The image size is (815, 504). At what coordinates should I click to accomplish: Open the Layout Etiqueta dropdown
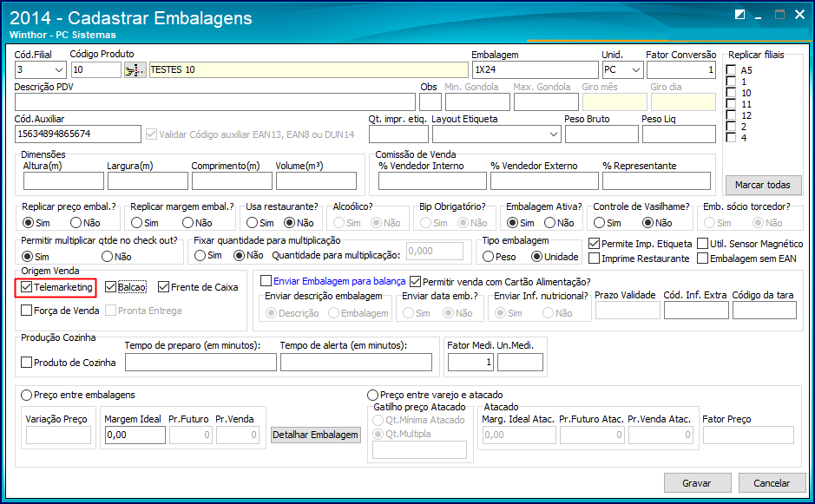(x=554, y=134)
